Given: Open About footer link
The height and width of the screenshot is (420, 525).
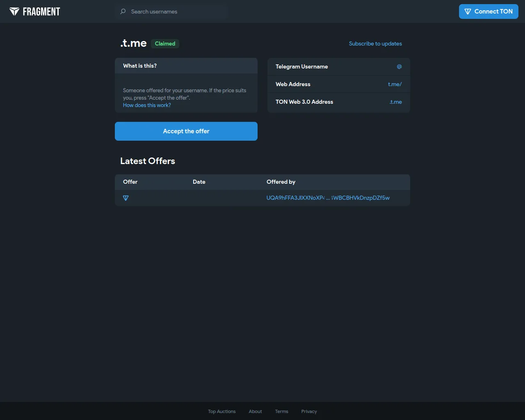Looking at the screenshot, I should click(255, 411).
